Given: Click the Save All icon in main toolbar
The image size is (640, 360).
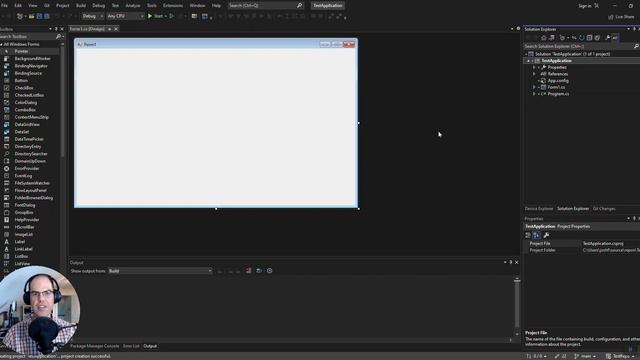Looking at the screenshot, I should tap(47, 16).
